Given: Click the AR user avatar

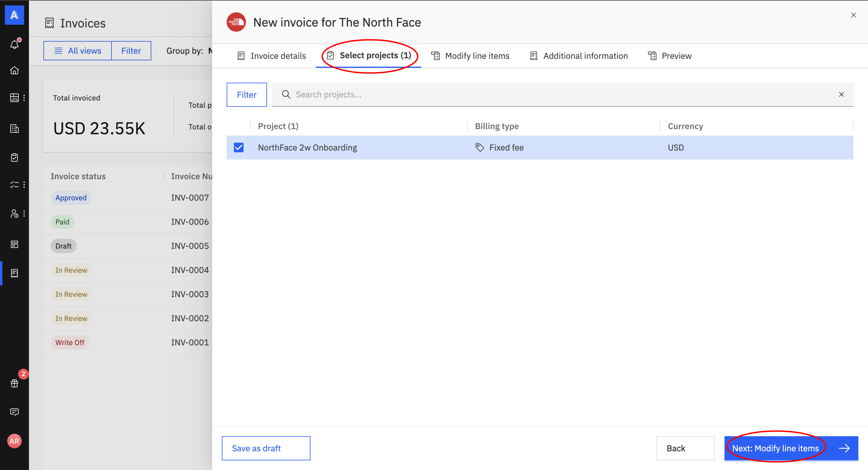Looking at the screenshot, I should pos(14,441).
